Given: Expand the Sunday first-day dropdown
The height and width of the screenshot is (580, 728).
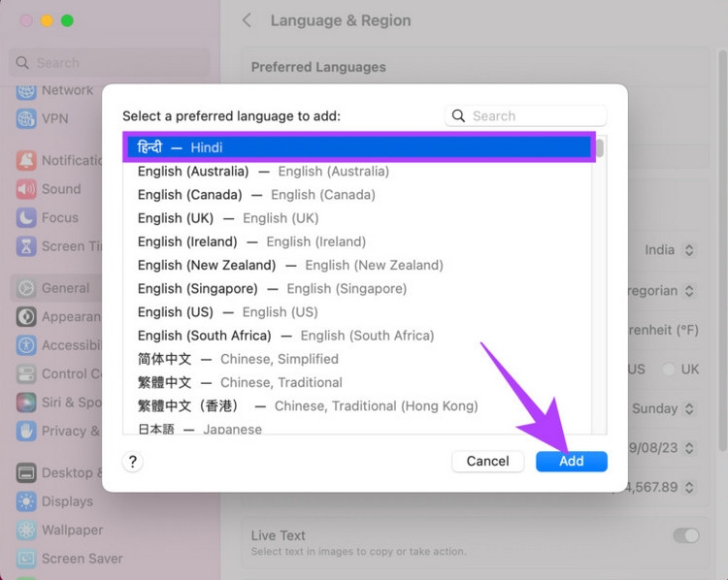Looking at the screenshot, I should (x=663, y=408).
